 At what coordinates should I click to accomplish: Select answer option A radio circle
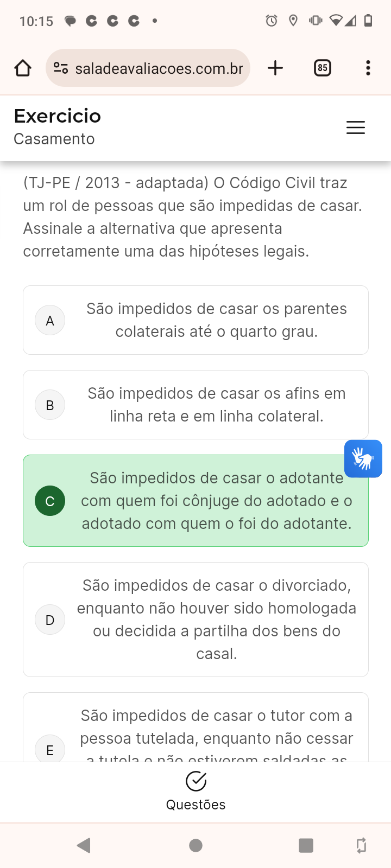pos(50,320)
